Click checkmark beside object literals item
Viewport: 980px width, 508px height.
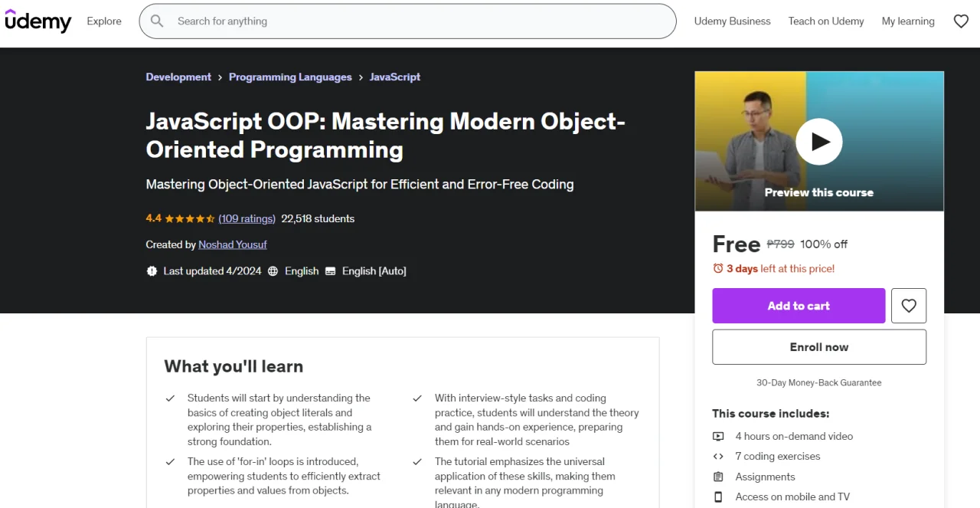pos(170,398)
